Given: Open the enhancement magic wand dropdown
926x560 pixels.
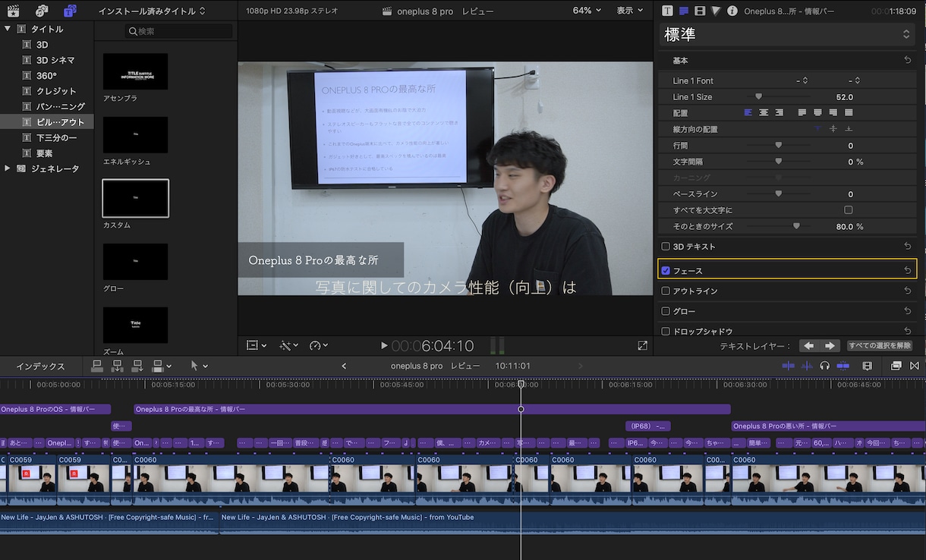Looking at the screenshot, I should pos(289,345).
